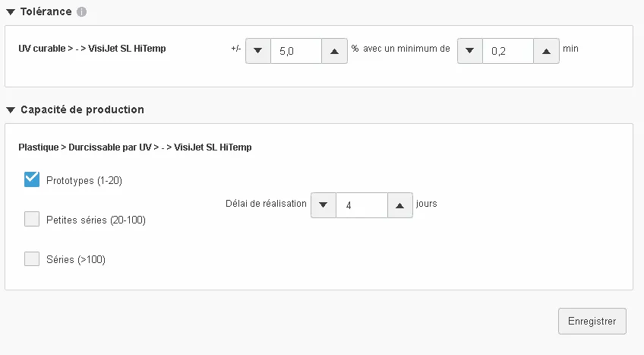Decrease Délai de réalisation days
644x355 pixels.
(x=324, y=204)
